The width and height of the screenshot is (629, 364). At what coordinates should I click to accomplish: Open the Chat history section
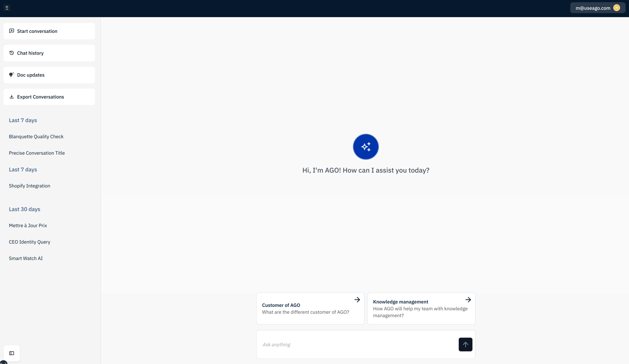click(x=49, y=53)
